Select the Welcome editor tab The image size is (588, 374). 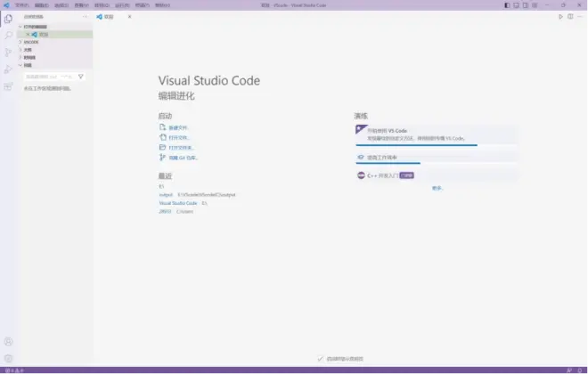click(114, 17)
